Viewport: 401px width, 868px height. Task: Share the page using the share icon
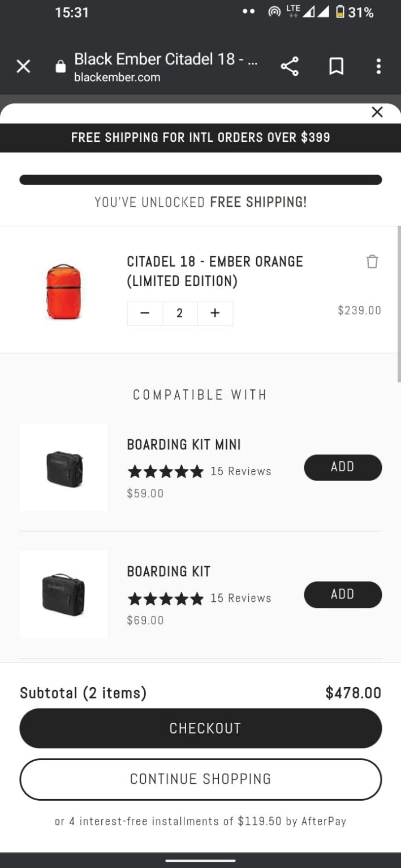290,66
